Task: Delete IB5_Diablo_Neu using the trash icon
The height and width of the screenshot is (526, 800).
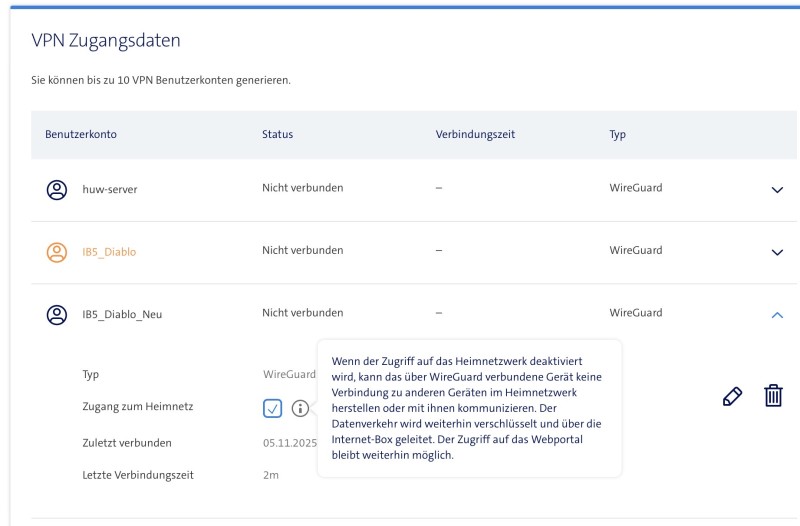Action: tap(773, 397)
